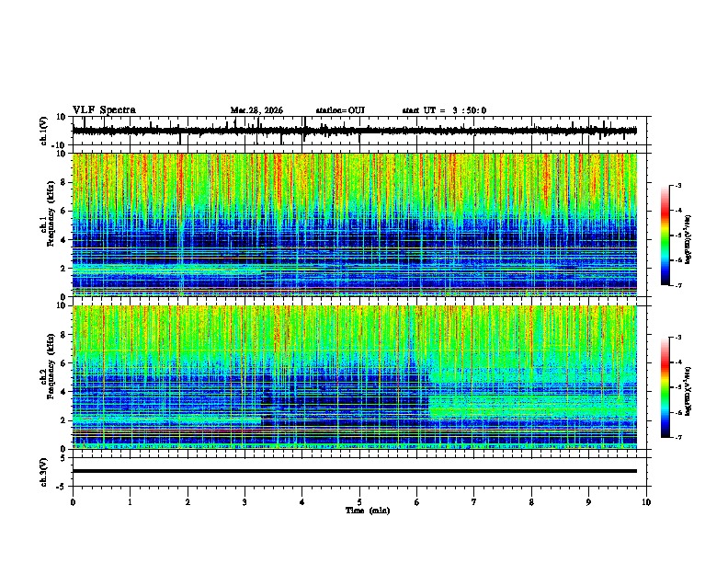Viewport: 728px width, 563px height.
Task: Click the time axis tick label "9"
Action: click(x=588, y=502)
